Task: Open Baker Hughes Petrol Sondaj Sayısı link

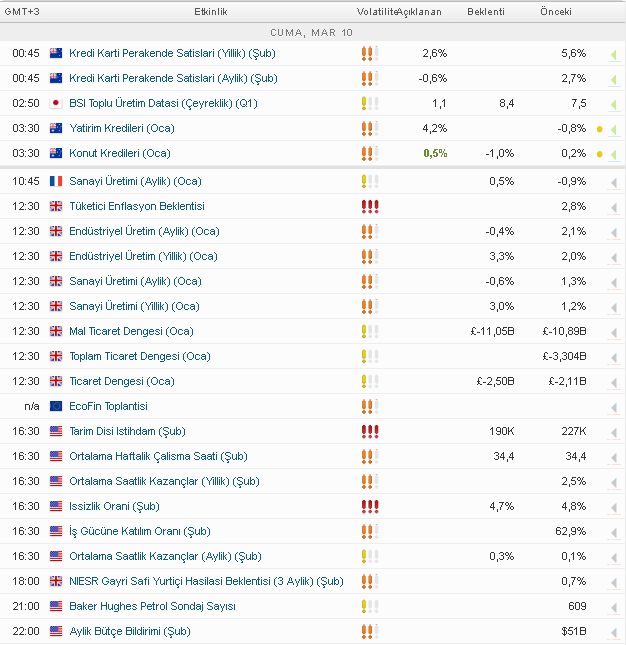Action: [x=152, y=606]
